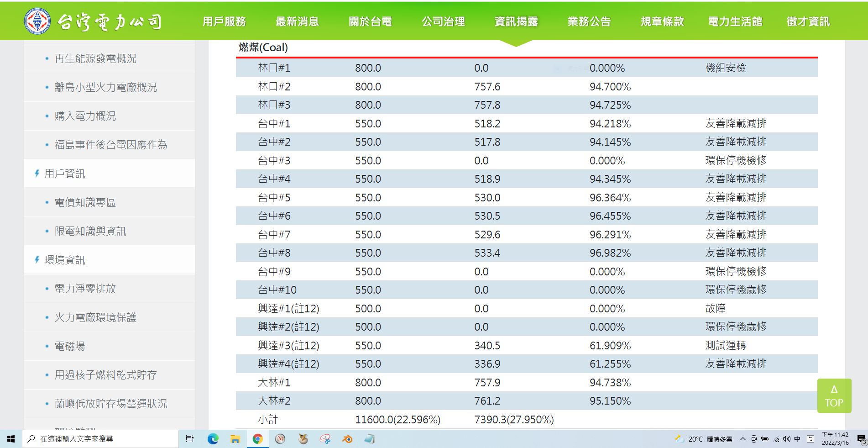Select the 林口#1 unit name cell

pos(274,68)
